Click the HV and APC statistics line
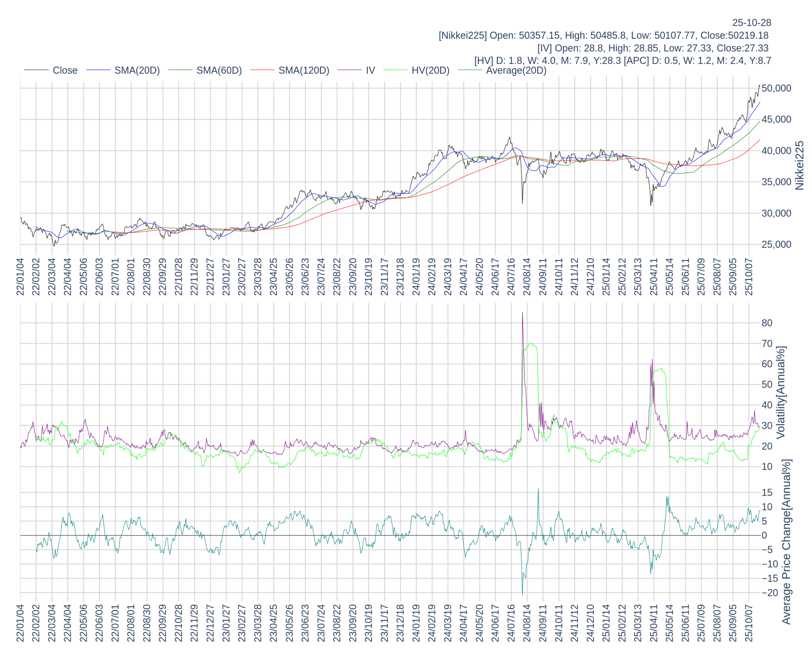Viewport: 812px width, 650px height. 622,61
